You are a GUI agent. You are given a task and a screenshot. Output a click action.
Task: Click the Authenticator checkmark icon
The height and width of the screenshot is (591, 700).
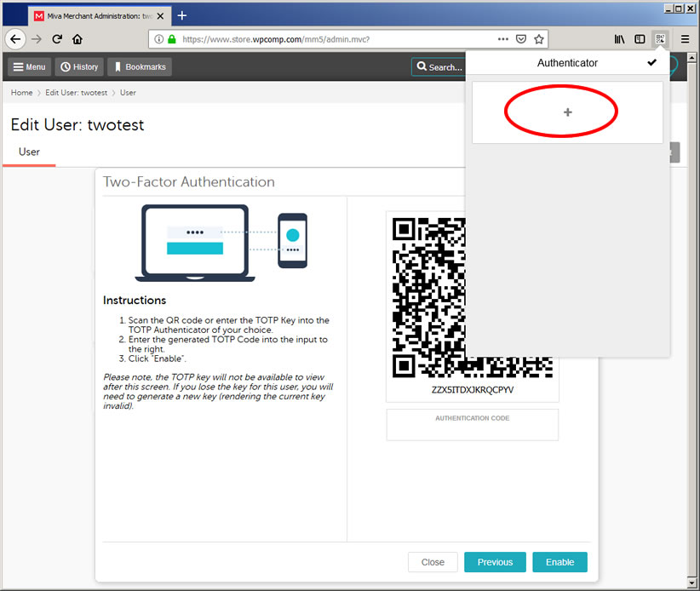click(x=652, y=63)
